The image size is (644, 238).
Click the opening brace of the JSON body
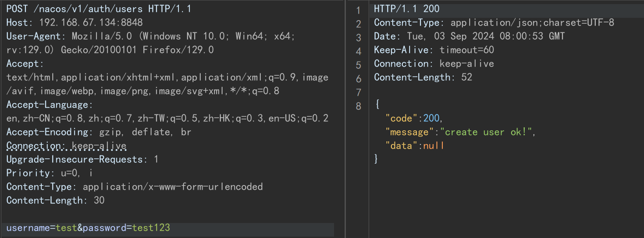(x=377, y=104)
